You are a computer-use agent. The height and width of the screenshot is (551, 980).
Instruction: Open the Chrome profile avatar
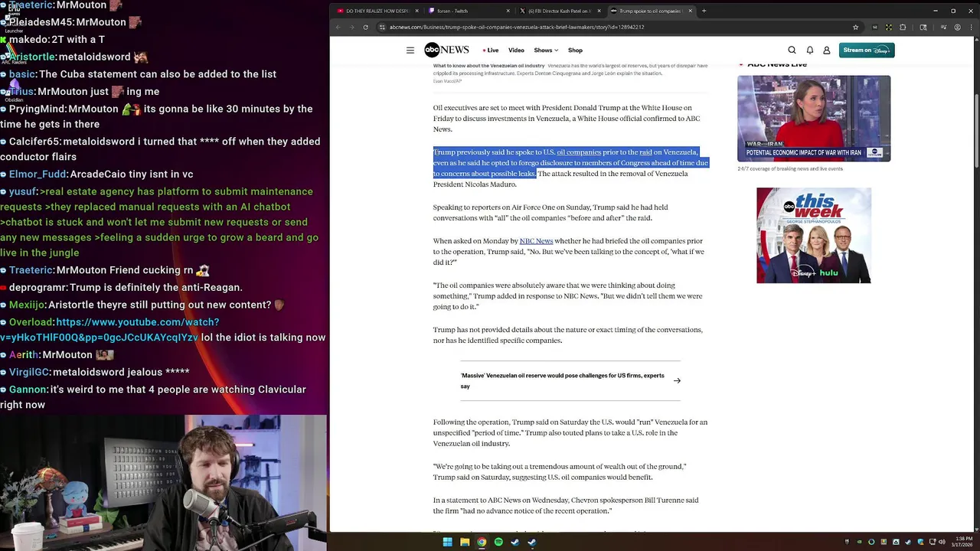958,27
